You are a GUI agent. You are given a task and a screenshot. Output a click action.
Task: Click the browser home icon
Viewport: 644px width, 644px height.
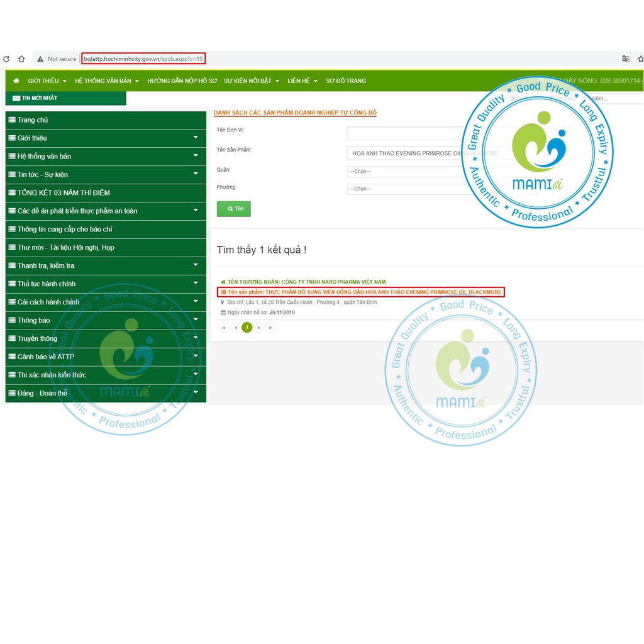tap(21, 59)
